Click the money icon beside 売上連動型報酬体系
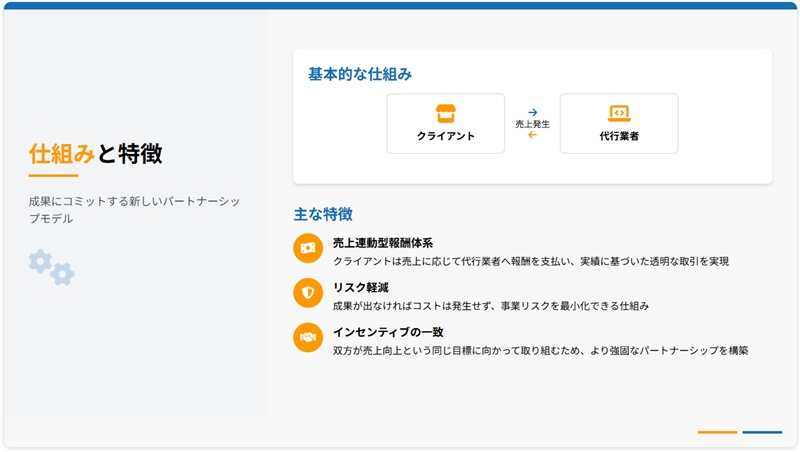This screenshot has width=800, height=452. 308,248
